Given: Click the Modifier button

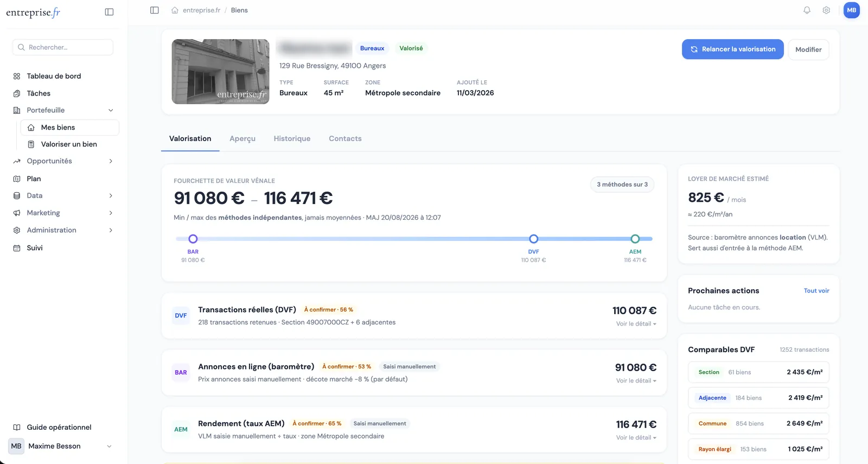Looking at the screenshot, I should (808, 49).
